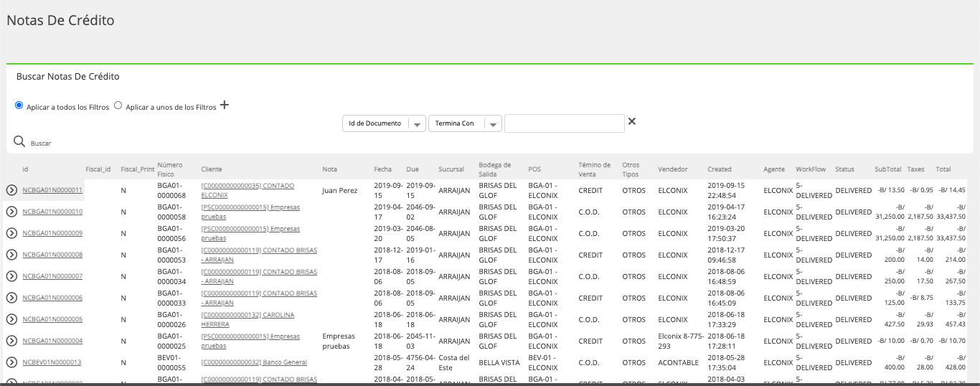Focus the filter value text field
The width and height of the screenshot is (980, 386).
[565, 123]
